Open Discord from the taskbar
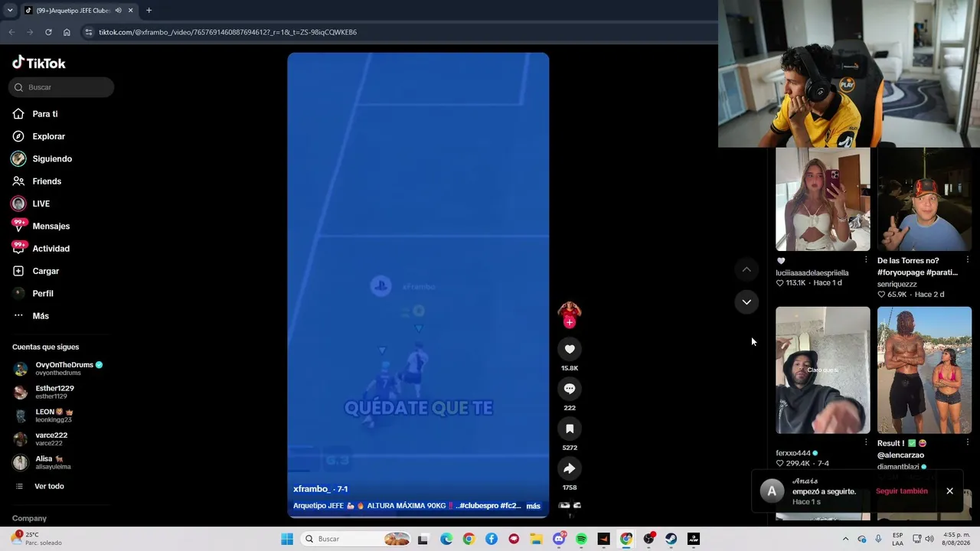This screenshot has height=551, width=980. [559, 539]
